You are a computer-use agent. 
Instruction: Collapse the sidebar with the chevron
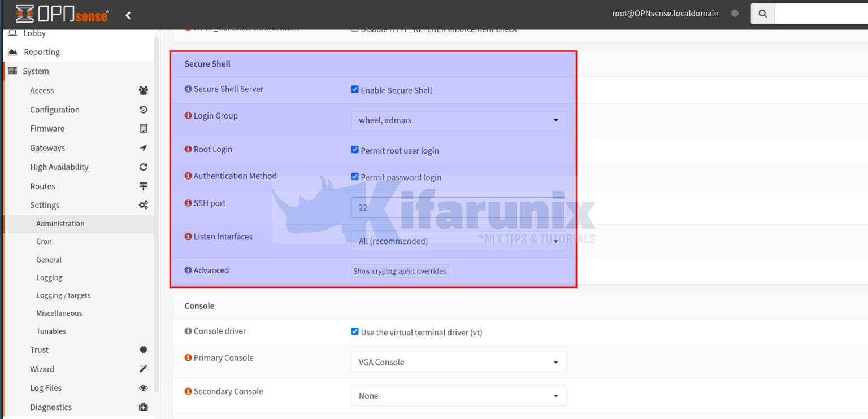[x=128, y=15]
